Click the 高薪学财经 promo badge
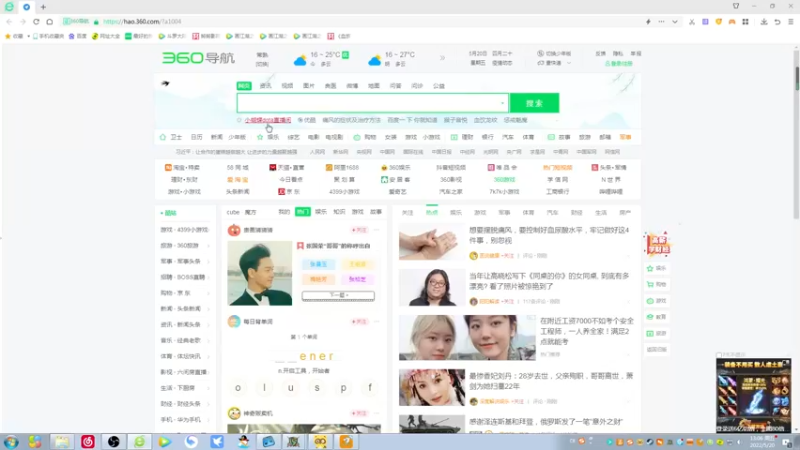Image resolution: width=800 pixels, height=450 pixels. [x=658, y=244]
